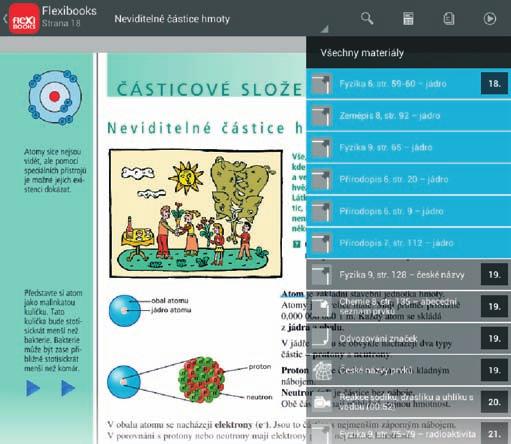The image size is (511, 444).
Task: Click the green question mark icon in page
Action: point(296,244)
